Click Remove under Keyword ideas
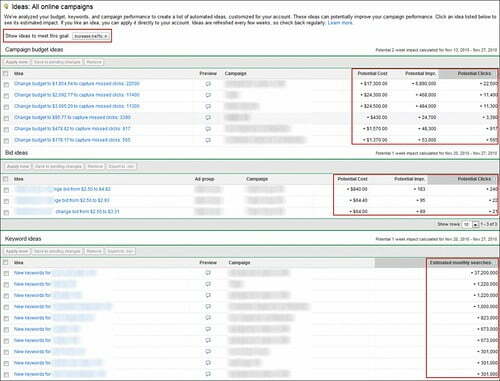500x381 pixels. (94, 251)
